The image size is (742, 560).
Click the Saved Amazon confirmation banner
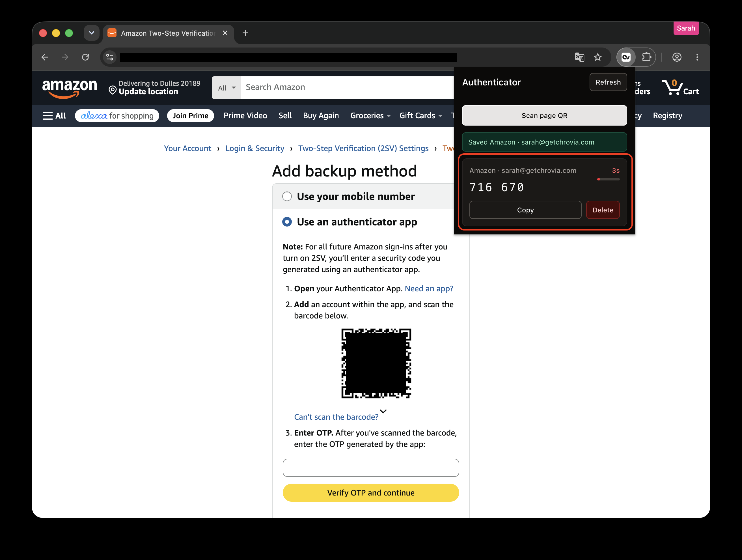click(544, 142)
